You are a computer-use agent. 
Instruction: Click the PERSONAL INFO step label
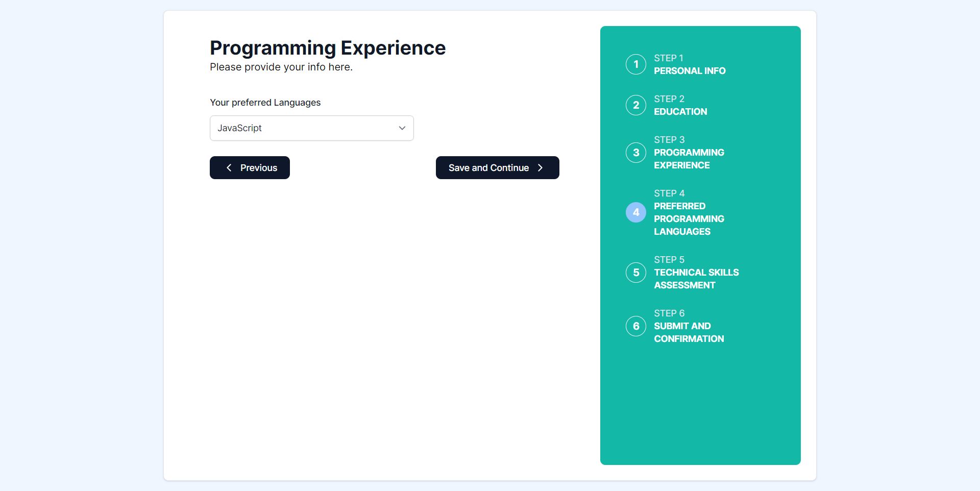click(x=690, y=71)
